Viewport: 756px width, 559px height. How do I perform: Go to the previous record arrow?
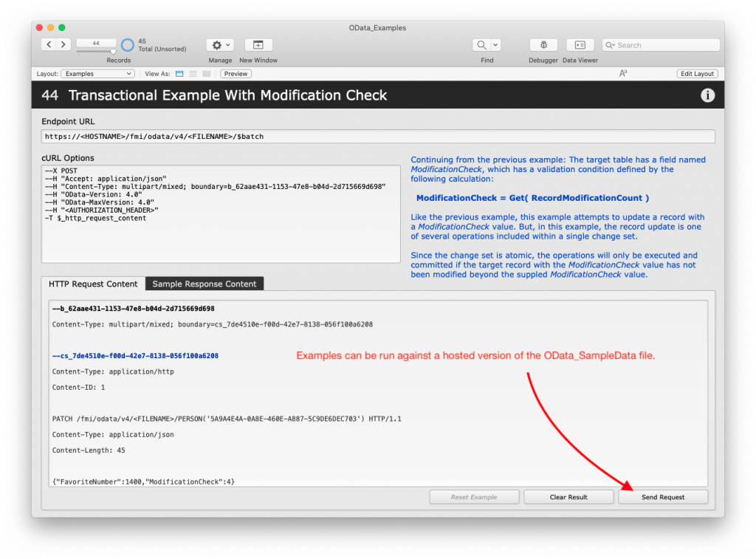click(49, 45)
